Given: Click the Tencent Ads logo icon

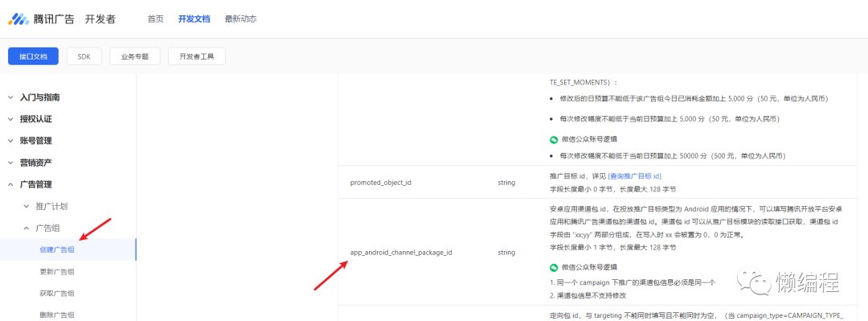Looking at the screenshot, I should [18, 19].
